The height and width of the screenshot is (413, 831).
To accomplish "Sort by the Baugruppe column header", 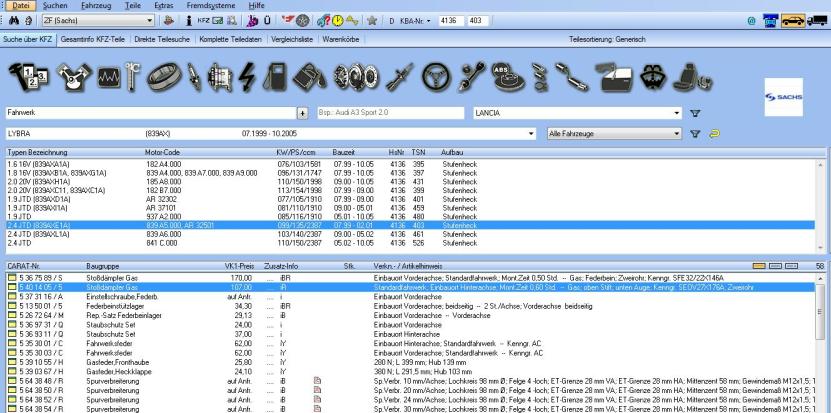I will click(x=102, y=266).
